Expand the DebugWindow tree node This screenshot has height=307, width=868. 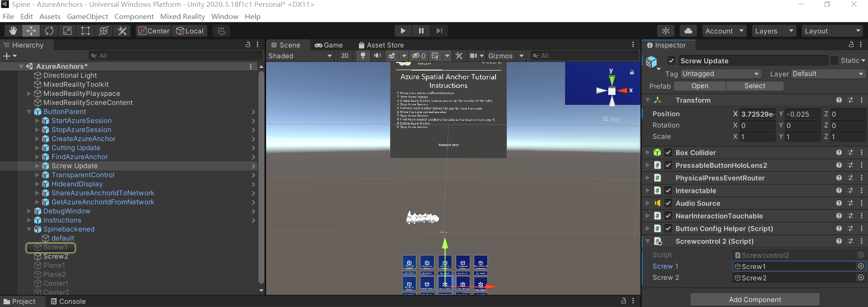point(29,211)
